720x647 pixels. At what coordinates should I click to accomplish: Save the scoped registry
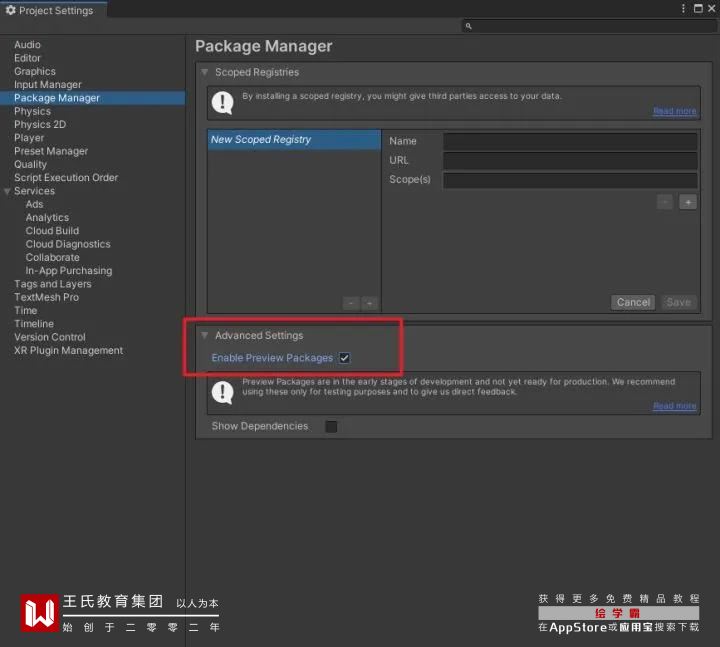(679, 302)
